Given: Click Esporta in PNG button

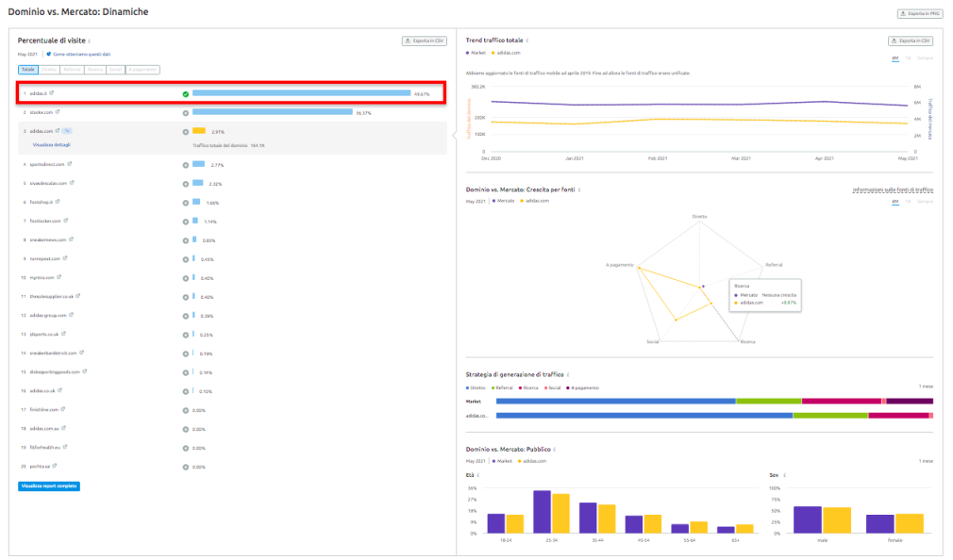Looking at the screenshot, I should pyautogui.click(x=920, y=13).
